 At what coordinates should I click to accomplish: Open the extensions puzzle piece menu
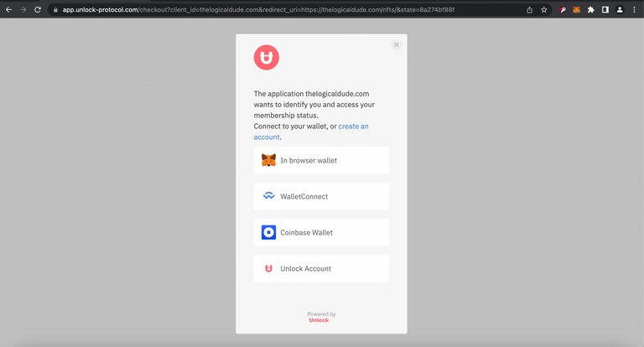pyautogui.click(x=590, y=10)
